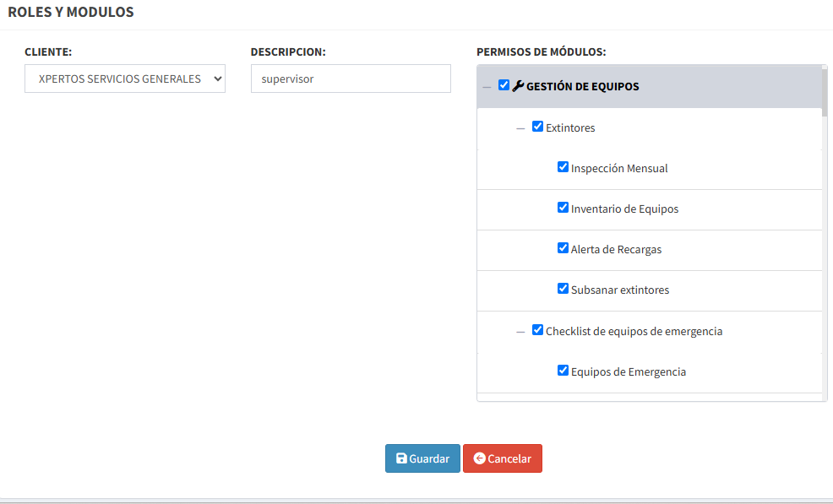This screenshot has height=504, width=833.
Task: Toggle Checklist de equipos de emergencia checkbox
Action: pyautogui.click(x=537, y=330)
